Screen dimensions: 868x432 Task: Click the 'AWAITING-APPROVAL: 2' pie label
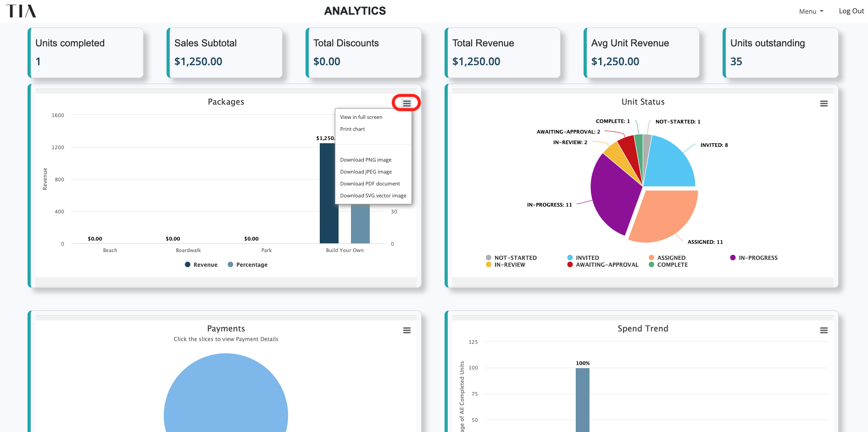(x=568, y=132)
